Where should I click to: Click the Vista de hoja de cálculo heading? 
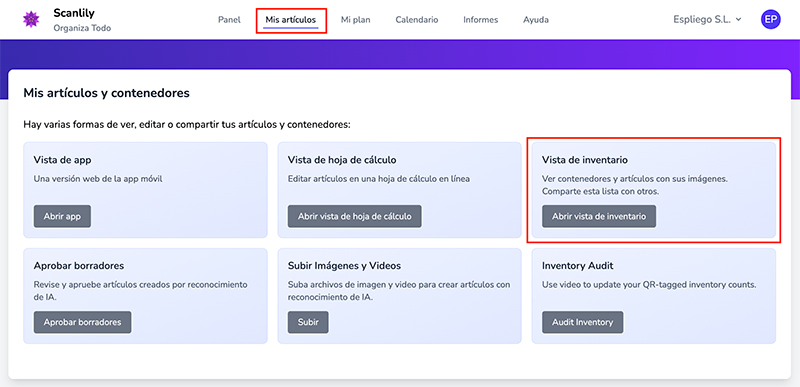click(x=342, y=160)
